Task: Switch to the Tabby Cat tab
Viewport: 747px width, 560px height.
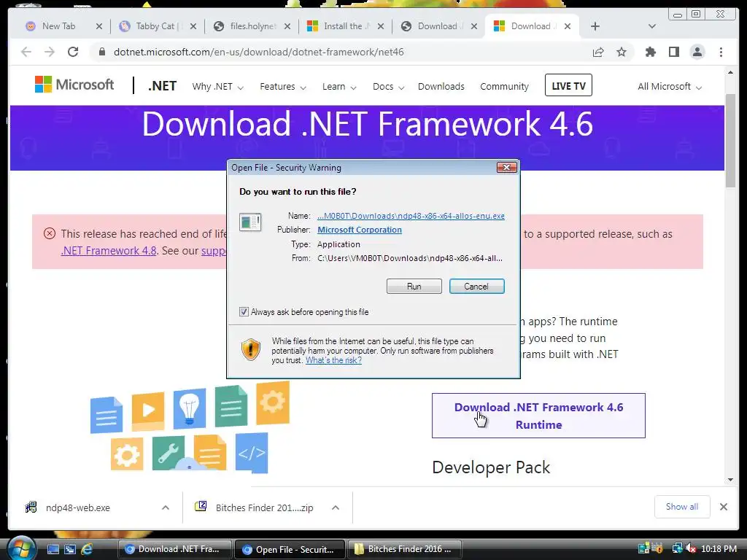Action: (153, 26)
